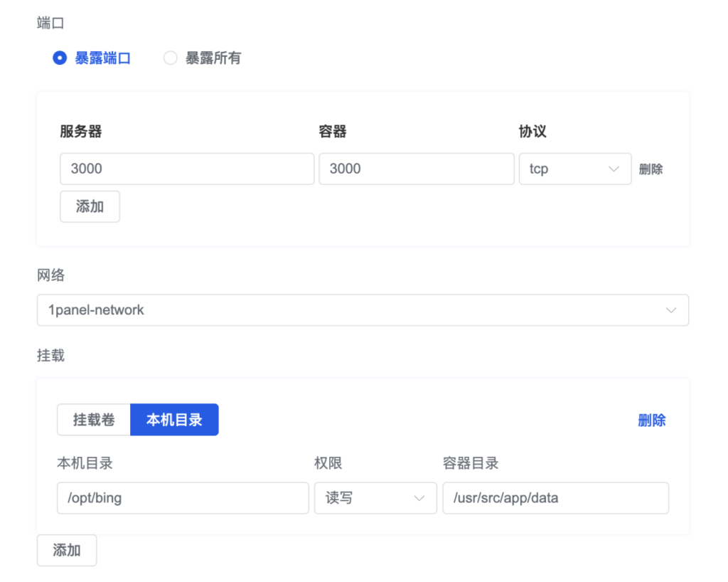Click the chevron arrow in 1panel-network selector
This screenshot has width=728, height=582.
coord(670,310)
